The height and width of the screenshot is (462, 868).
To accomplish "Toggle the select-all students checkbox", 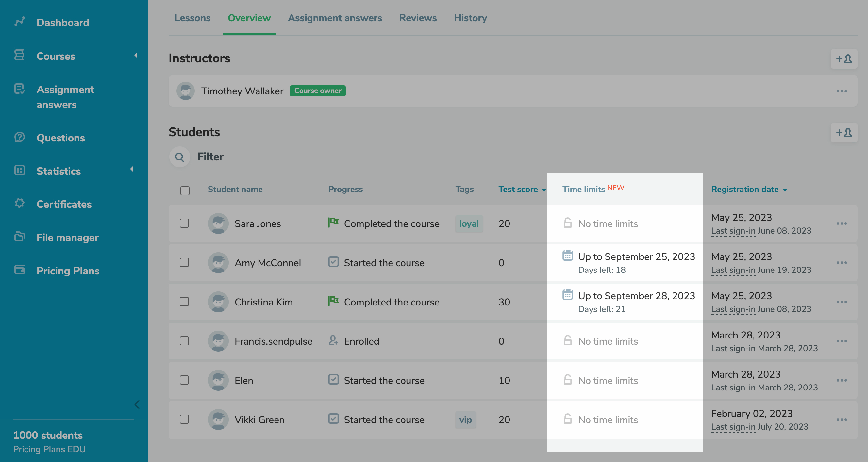I will [185, 191].
